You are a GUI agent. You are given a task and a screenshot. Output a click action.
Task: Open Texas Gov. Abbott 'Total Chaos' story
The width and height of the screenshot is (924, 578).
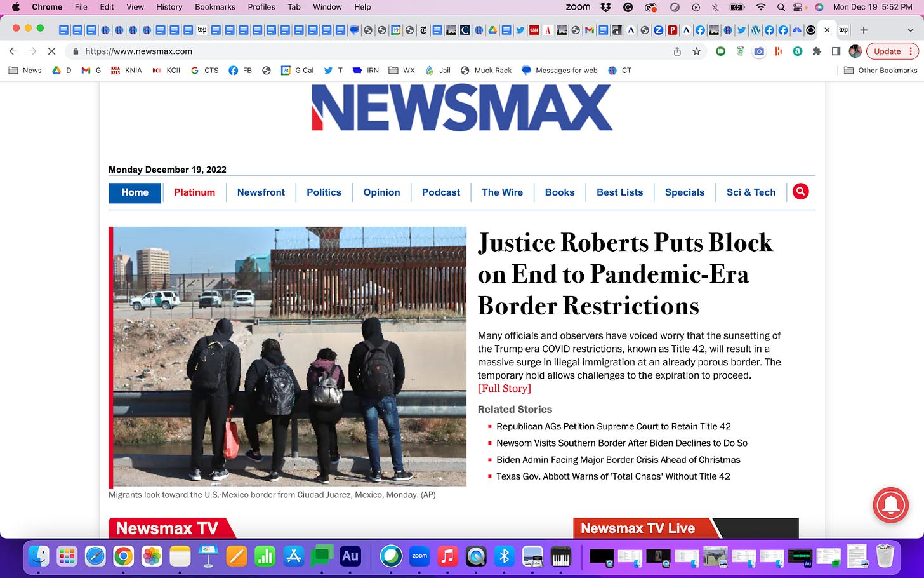pyautogui.click(x=613, y=476)
